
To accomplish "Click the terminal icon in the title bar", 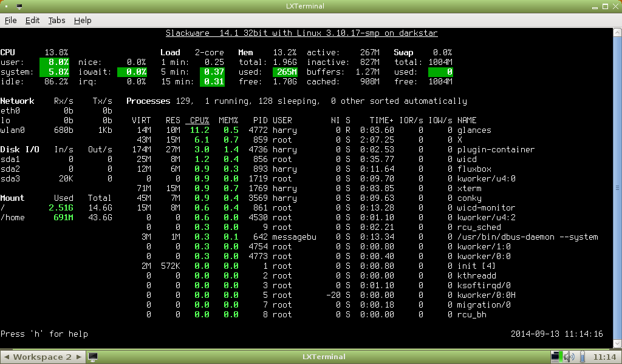I will (x=19, y=6).
